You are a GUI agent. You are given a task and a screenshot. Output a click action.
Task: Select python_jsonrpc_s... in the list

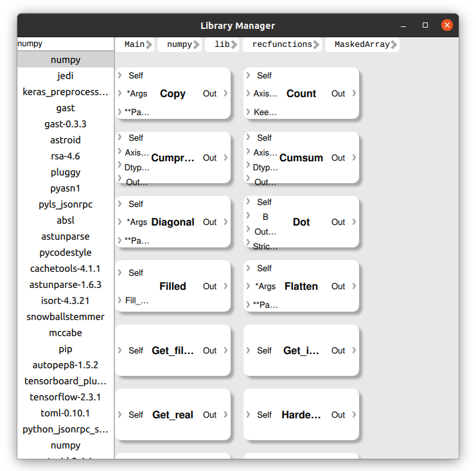point(66,429)
